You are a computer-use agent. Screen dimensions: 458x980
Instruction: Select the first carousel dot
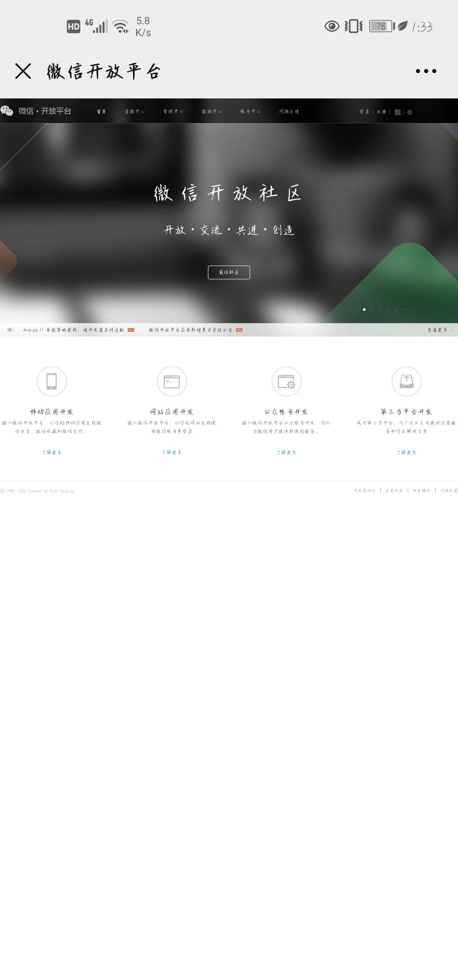point(364,309)
